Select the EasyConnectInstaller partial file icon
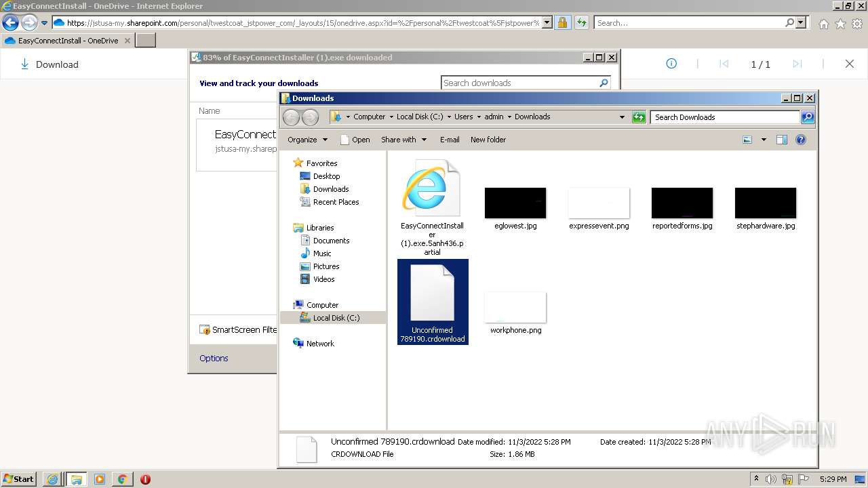Image resolution: width=868 pixels, height=488 pixels. coord(432,188)
